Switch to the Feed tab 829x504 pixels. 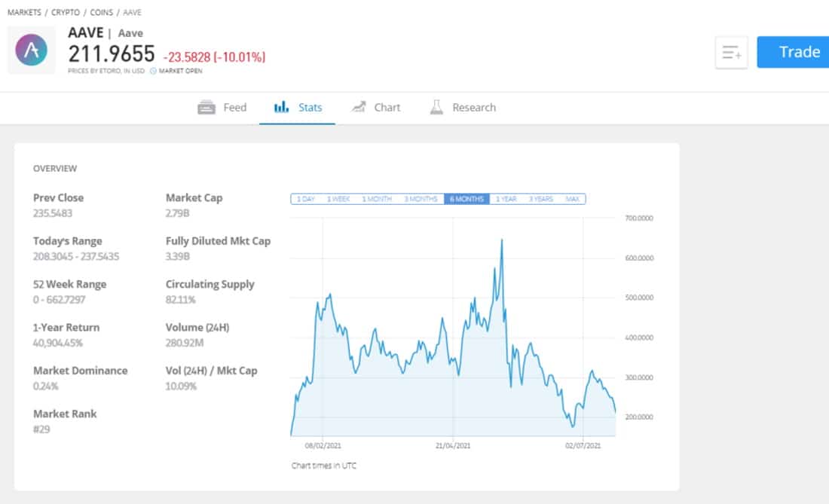tap(222, 108)
